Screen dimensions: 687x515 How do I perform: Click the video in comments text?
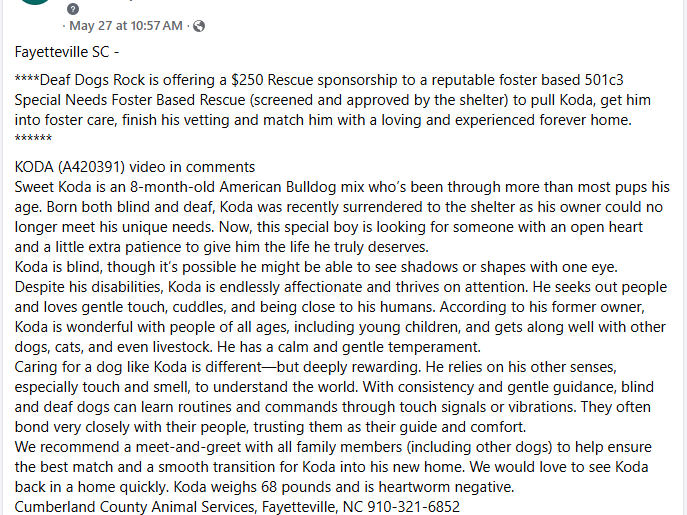(192, 167)
